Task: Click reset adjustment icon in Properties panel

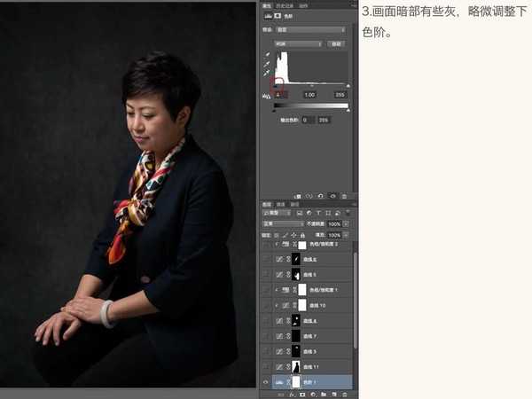Action: [x=321, y=196]
